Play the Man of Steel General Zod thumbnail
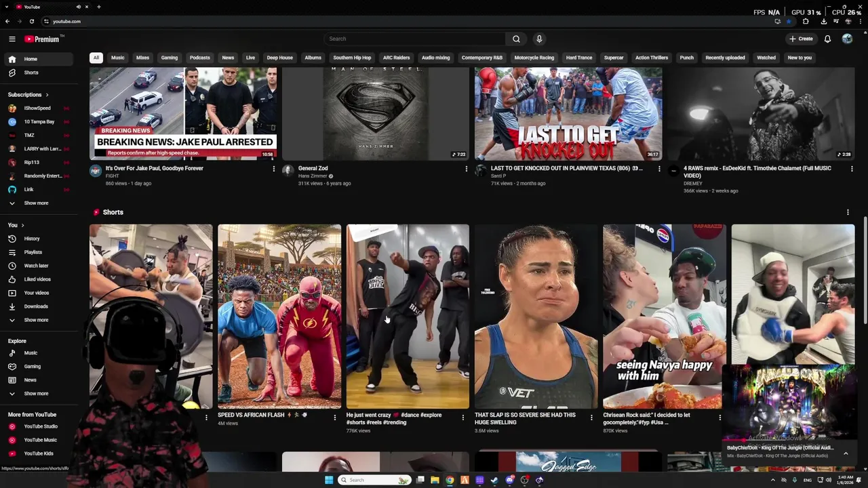Viewport: 868px width, 488px height. [376, 114]
